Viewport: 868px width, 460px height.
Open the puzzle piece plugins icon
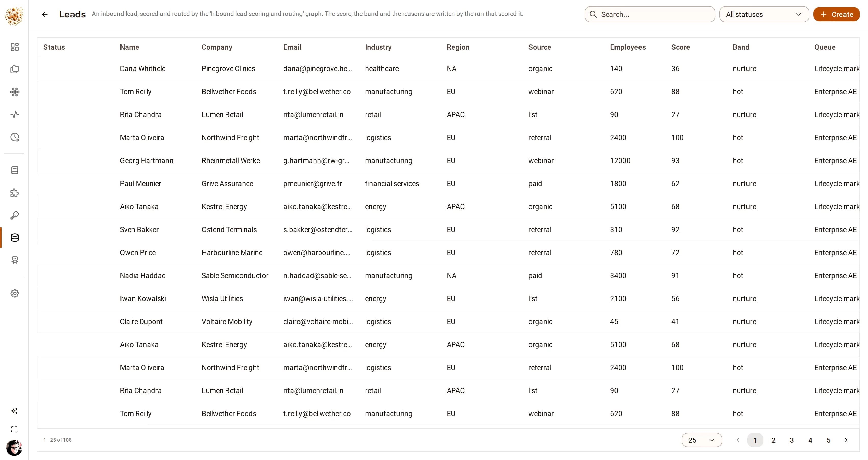click(15, 193)
